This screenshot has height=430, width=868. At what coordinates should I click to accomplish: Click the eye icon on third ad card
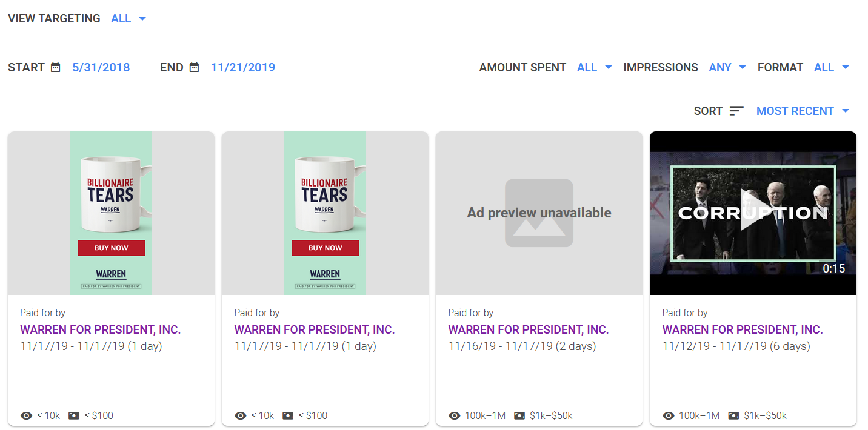click(x=455, y=416)
